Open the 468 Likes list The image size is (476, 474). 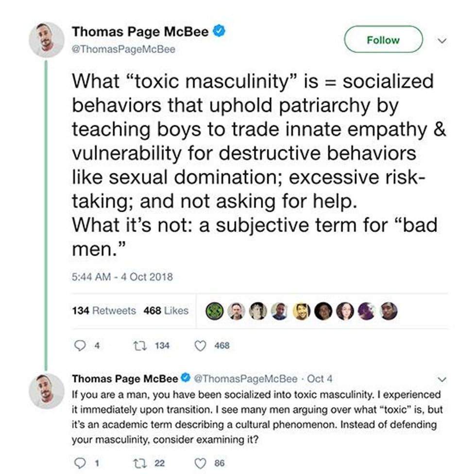[166, 311]
